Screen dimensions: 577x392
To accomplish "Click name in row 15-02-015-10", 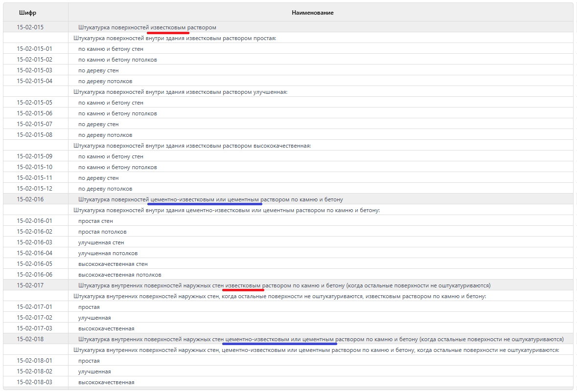I will [117, 167].
